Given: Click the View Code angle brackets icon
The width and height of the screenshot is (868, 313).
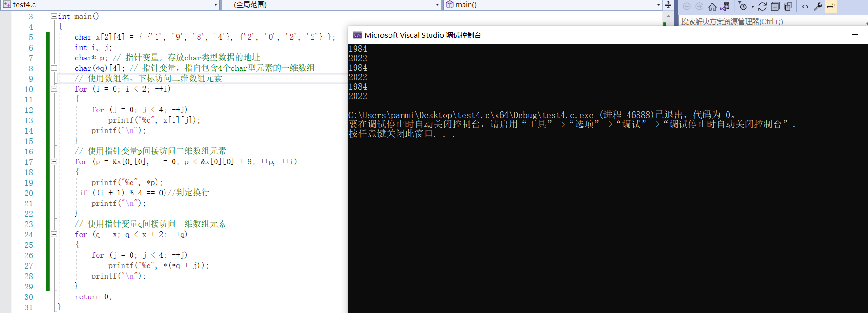Looking at the screenshot, I should pyautogui.click(x=805, y=7).
